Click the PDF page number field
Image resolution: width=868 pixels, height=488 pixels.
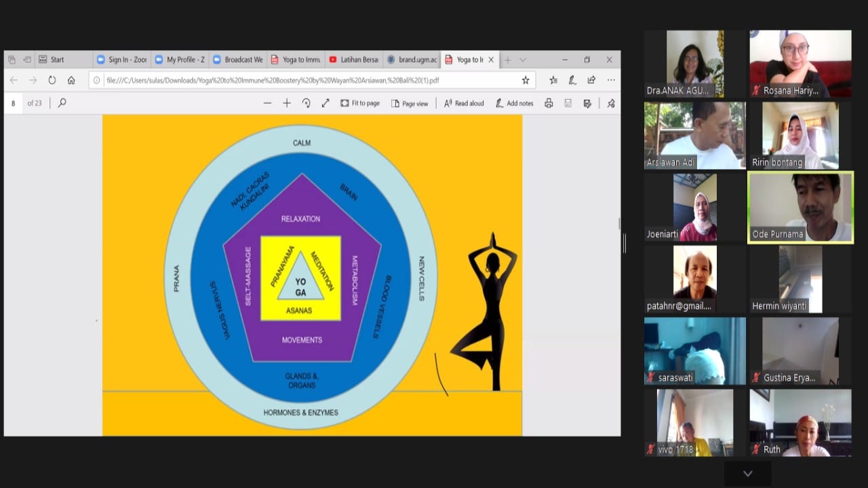[14, 103]
